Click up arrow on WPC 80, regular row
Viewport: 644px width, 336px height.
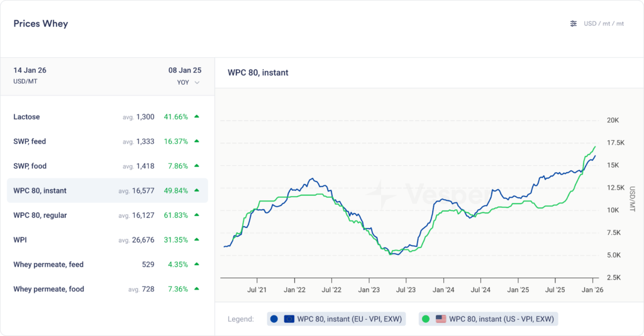pyautogui.click(x=197, y=215)
